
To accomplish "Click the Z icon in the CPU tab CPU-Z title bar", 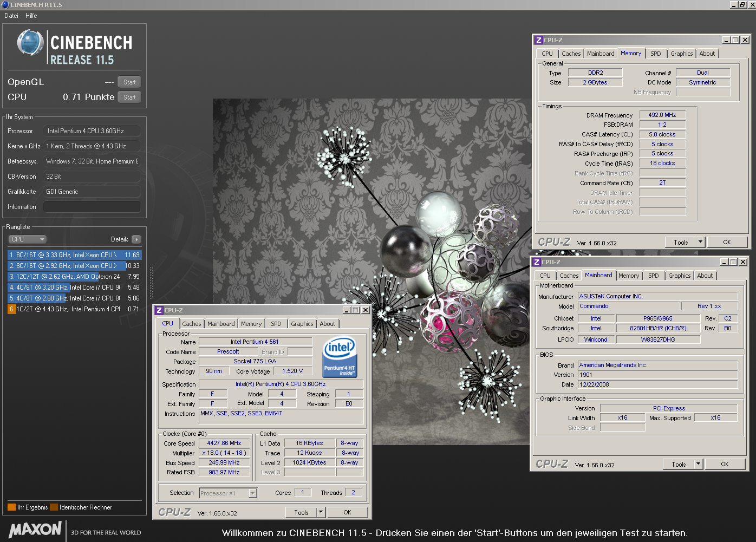I will coord(159,310).
